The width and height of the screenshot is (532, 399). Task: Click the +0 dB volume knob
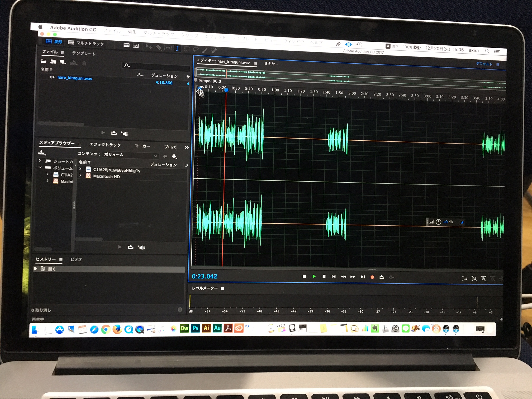click(438, 222)
